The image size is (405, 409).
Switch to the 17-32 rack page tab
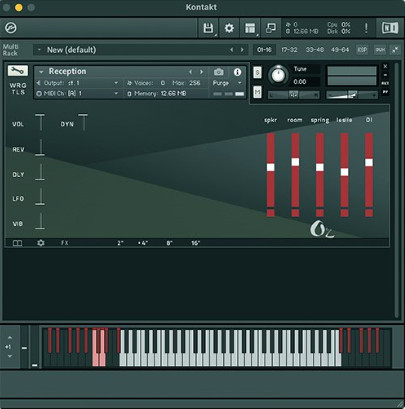289,50
